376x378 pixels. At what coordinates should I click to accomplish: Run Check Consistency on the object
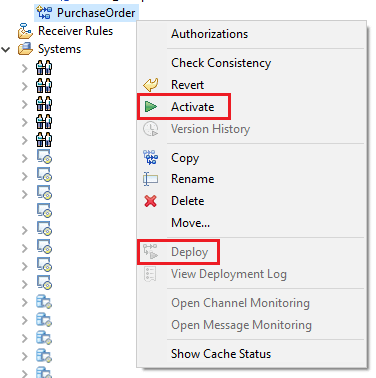tap(221, 63)
